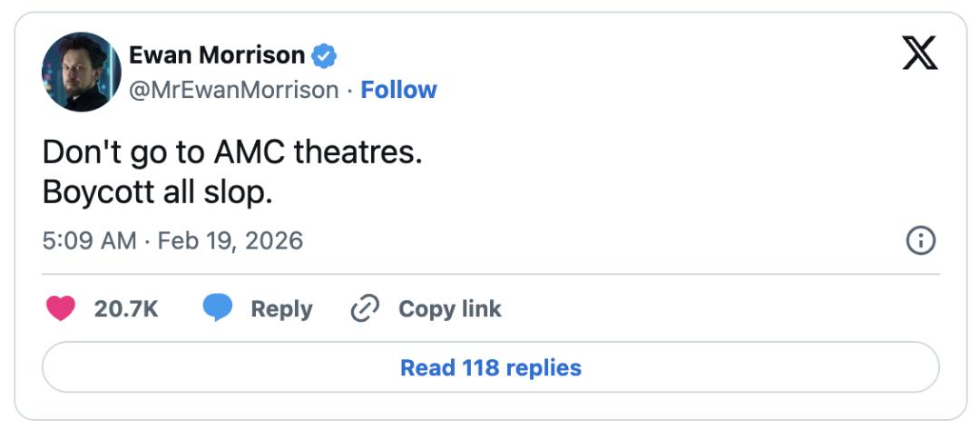
Task: Open Ewan Morrison's profile avatar
Action: pyautogui.click(x=82, y=72)
